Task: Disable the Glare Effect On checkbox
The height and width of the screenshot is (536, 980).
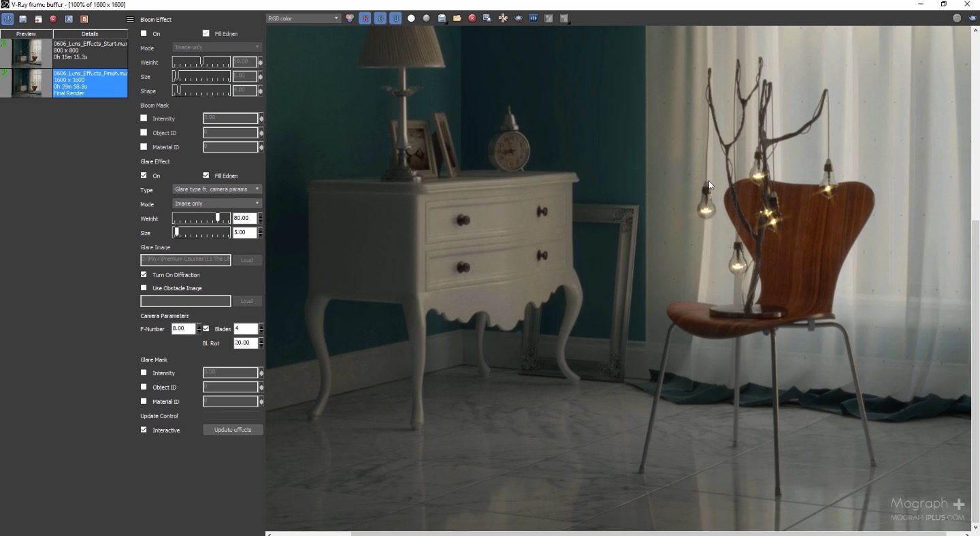Action: (x=144, y=176)
